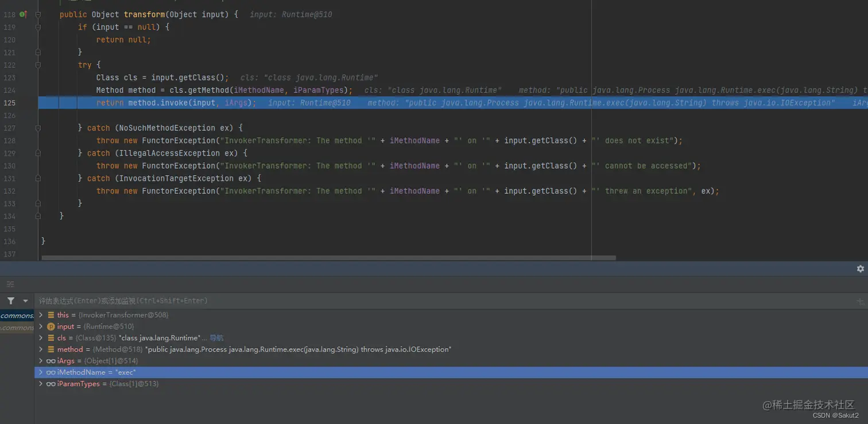The height and width of the screenshot is (424, 868).
Task: Select the highlighted 'commons.' stack frame
Action: 17,316
